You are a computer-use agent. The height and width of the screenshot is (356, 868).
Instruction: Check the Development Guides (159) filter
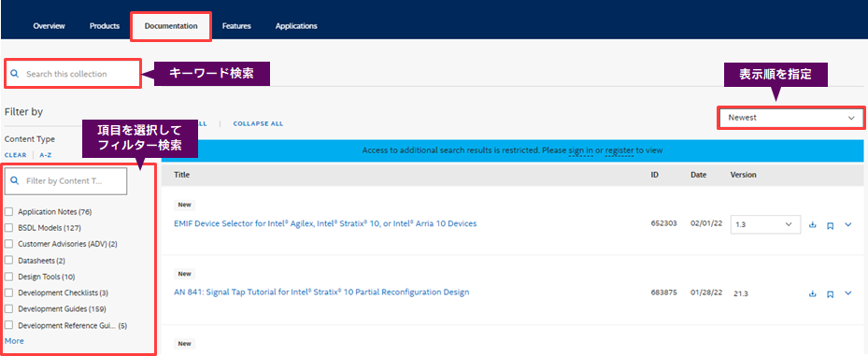point(8,308)
